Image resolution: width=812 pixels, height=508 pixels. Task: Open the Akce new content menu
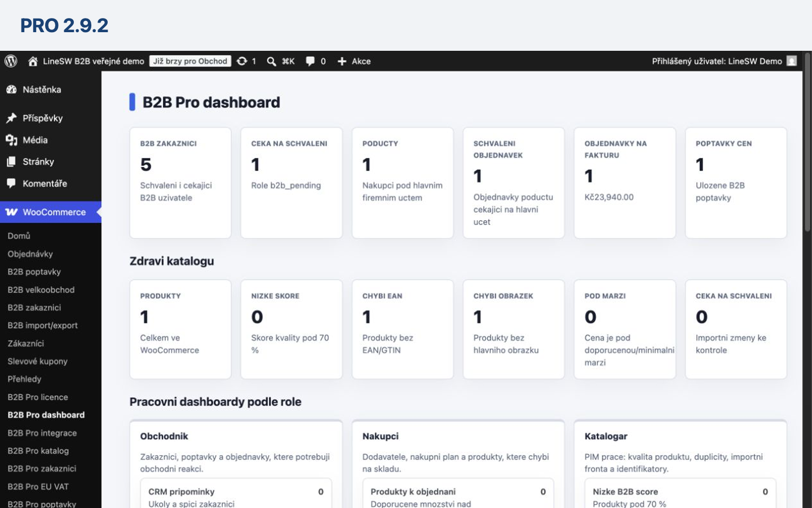point(361,61)
